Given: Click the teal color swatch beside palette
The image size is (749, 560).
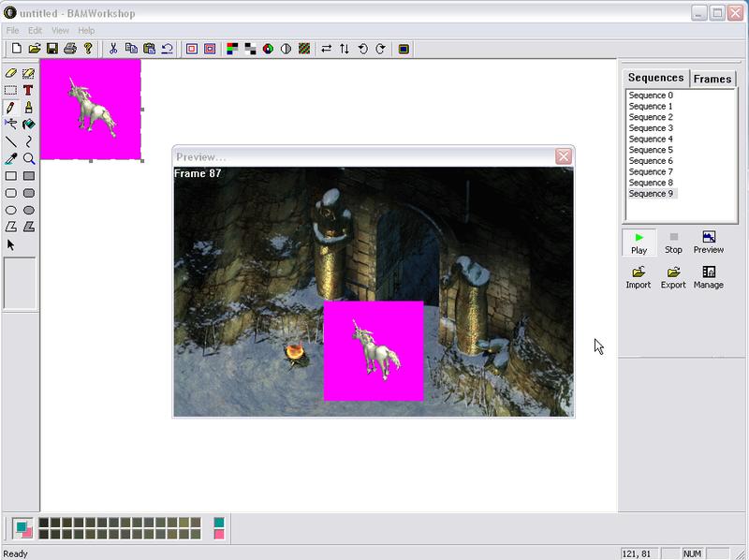Looking at the screenshot, I should [x=219, y=523].
